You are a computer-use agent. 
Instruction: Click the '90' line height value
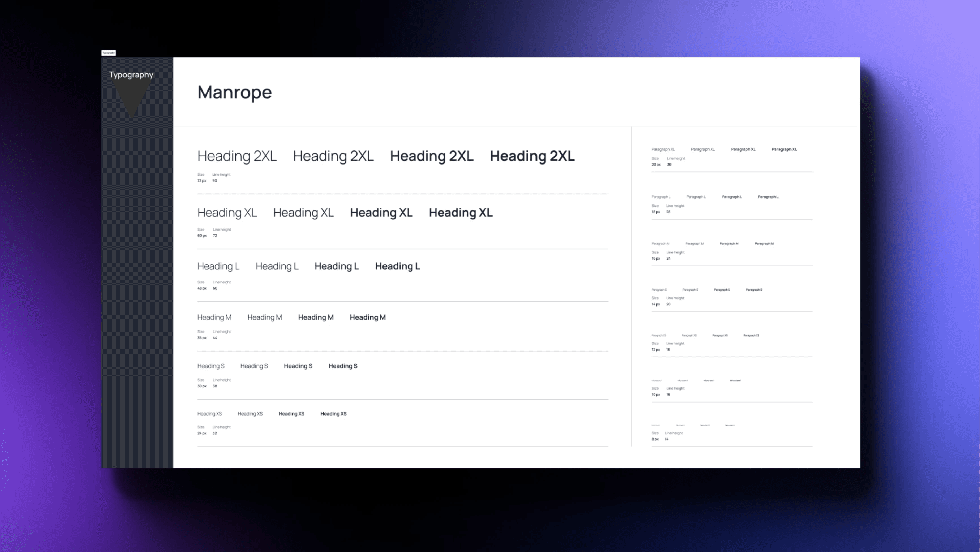[214, 181]
